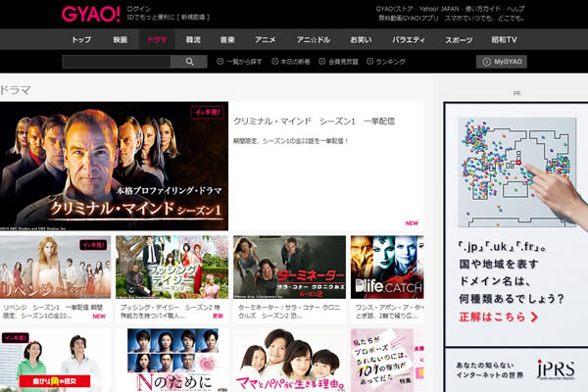The image size is (588, 392).
Task: Switch to 音楽 tab
Action: pyautogui.click(x=227, y=39)
